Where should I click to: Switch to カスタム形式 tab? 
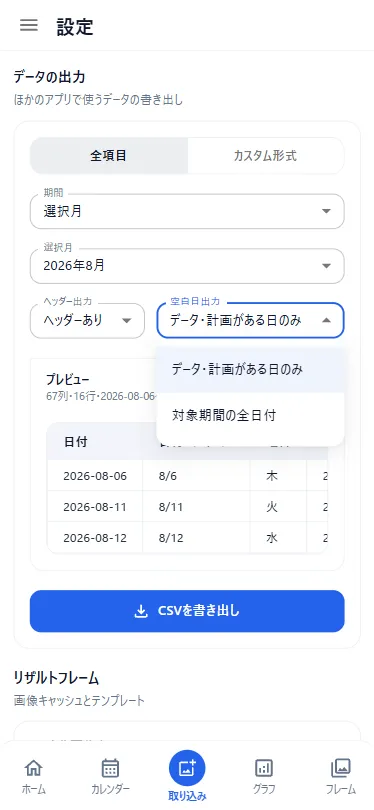(266, 155)
